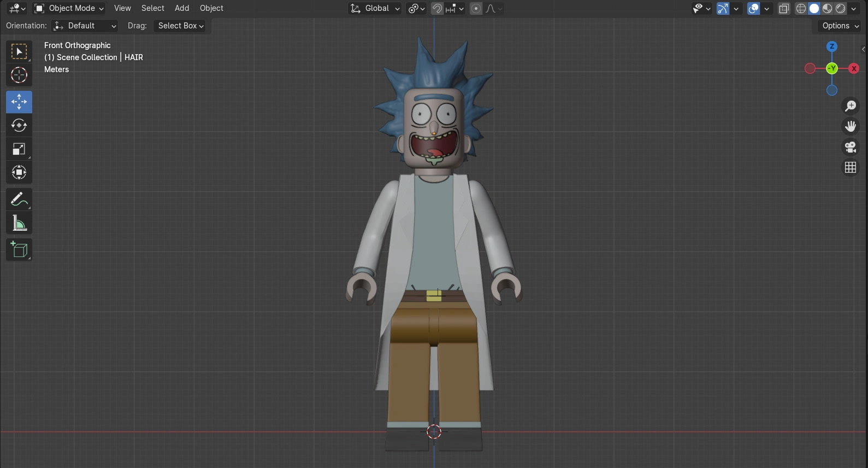Image resolution: width=868 pixels, height=468 pixels.
Task: Expand the Global transform orientation dropdown
Action: tap(375, 8)
